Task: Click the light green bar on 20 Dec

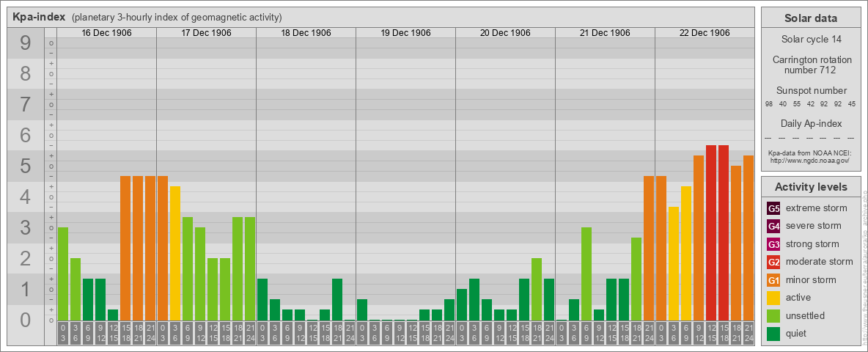Action: click(537, 289)
